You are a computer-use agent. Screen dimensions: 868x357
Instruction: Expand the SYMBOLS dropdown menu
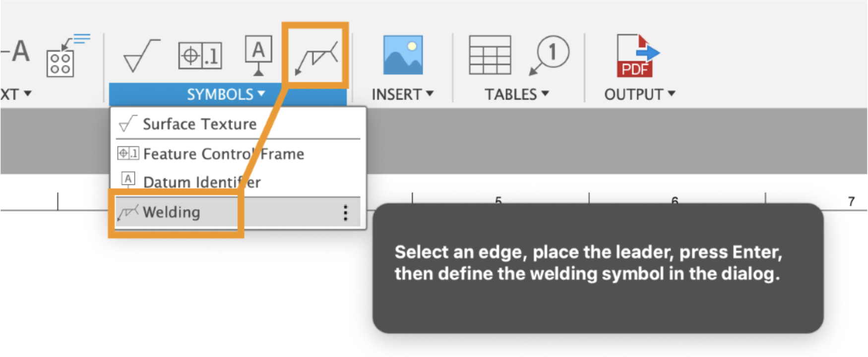(226, 94)
